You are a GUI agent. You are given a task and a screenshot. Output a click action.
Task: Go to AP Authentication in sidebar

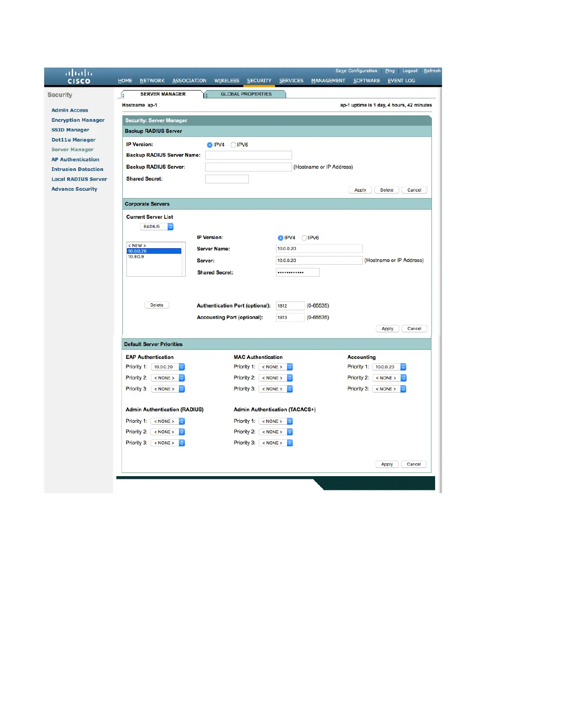(75, 159)
